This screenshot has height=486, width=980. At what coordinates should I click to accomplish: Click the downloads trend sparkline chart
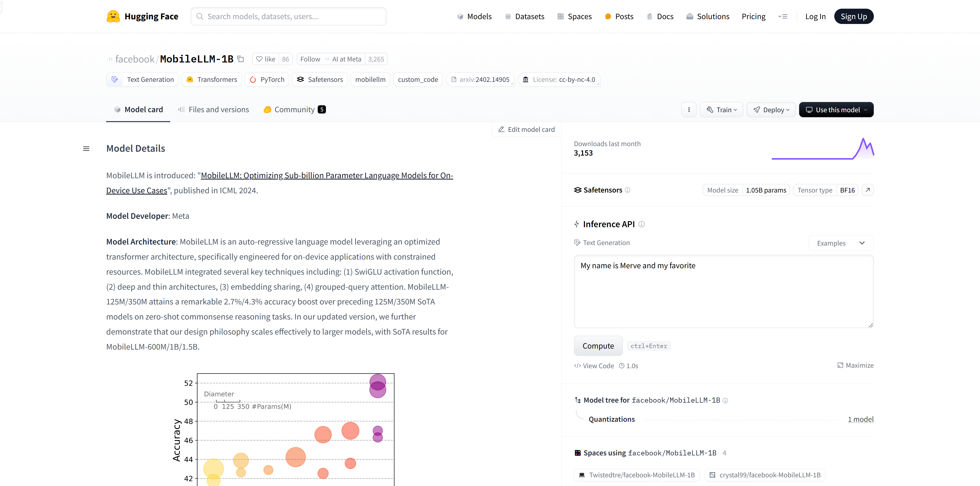pyautogui.click(x=823, y=149)
